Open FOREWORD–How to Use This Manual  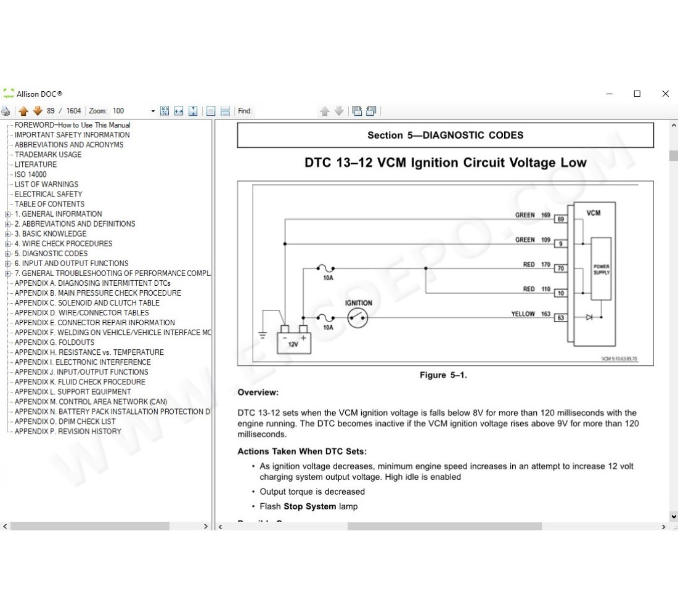[x=72, y=125]
